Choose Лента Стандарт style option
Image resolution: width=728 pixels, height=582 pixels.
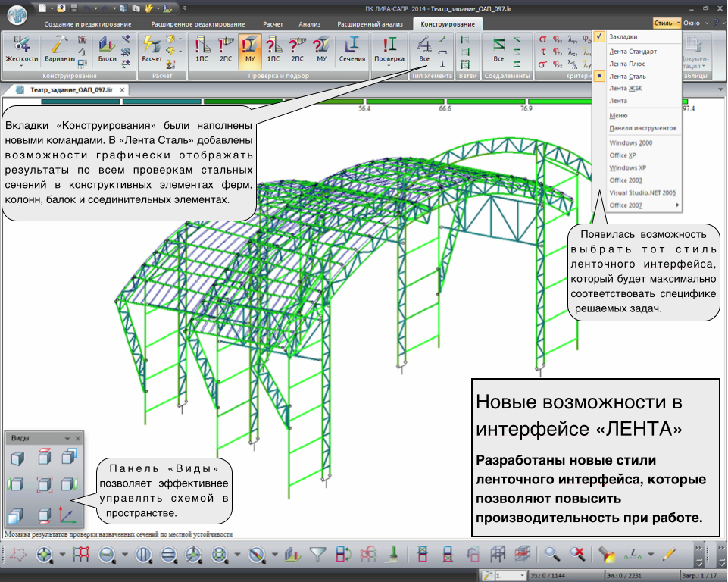(x=633, y=52)
